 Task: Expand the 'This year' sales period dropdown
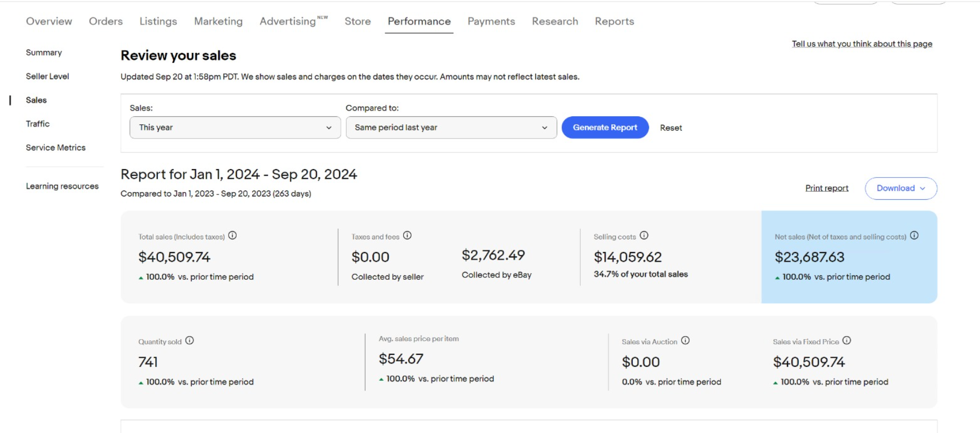pyautogui.click(x=235, y=128)
